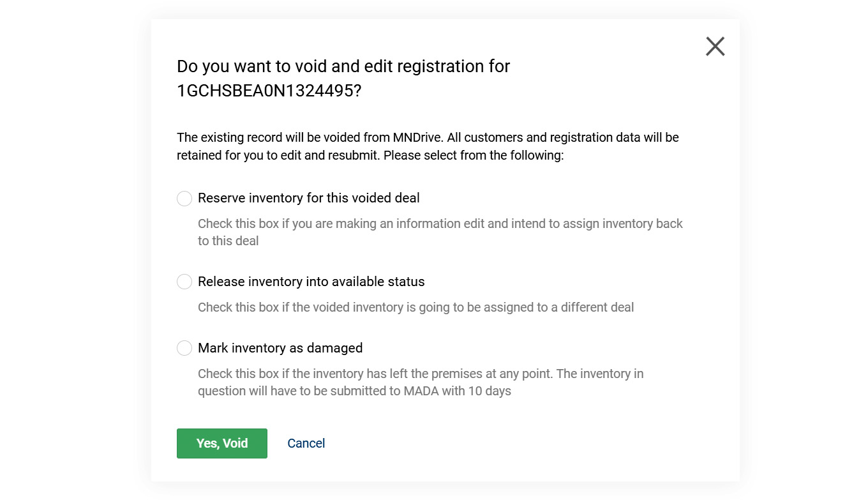Click the "Mark inventory as damaged" label text

[x=280, y=348]
